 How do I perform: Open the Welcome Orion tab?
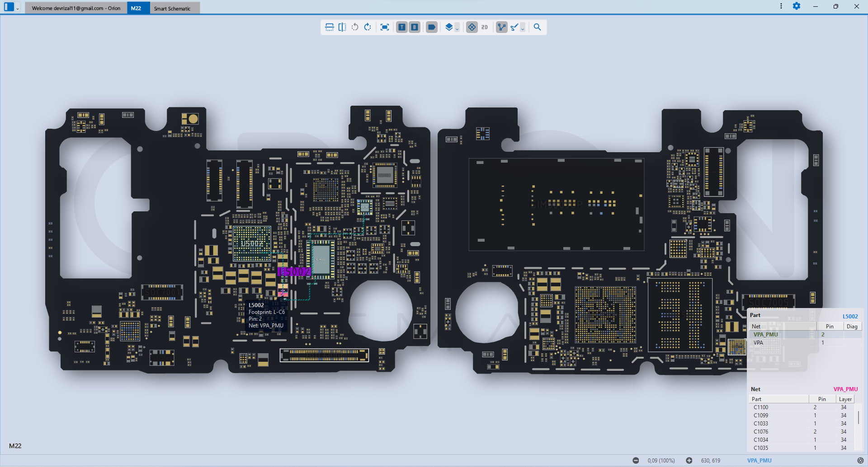coord(76,8)
